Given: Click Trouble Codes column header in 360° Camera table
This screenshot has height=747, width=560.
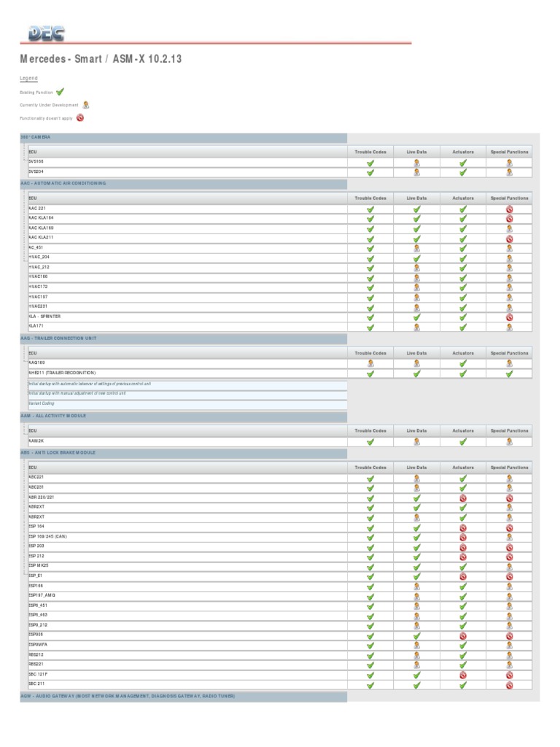Looking at the screenshot, I should 370,152.
